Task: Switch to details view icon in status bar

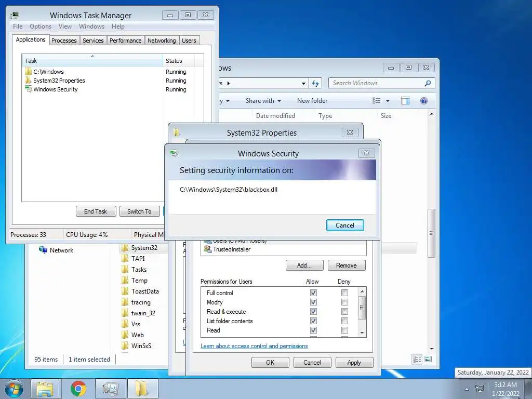Action: pos(417,359)
